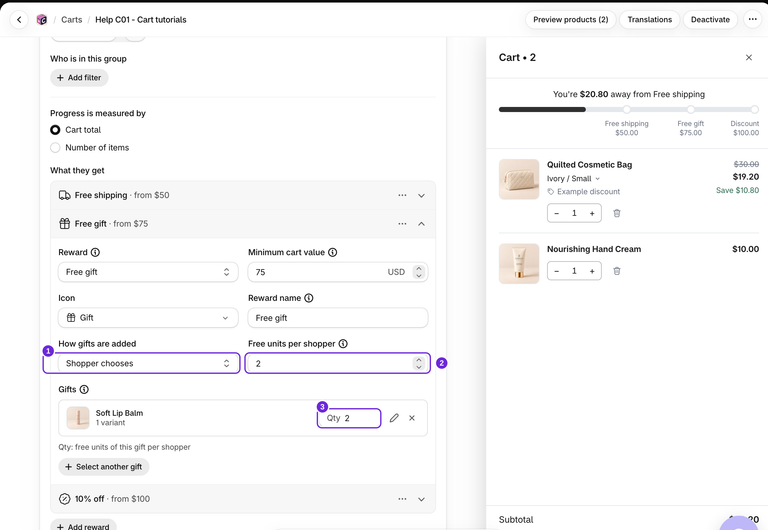Click 10% off discount badge icon
768x530 pixels.
click(x=65, y=499)
